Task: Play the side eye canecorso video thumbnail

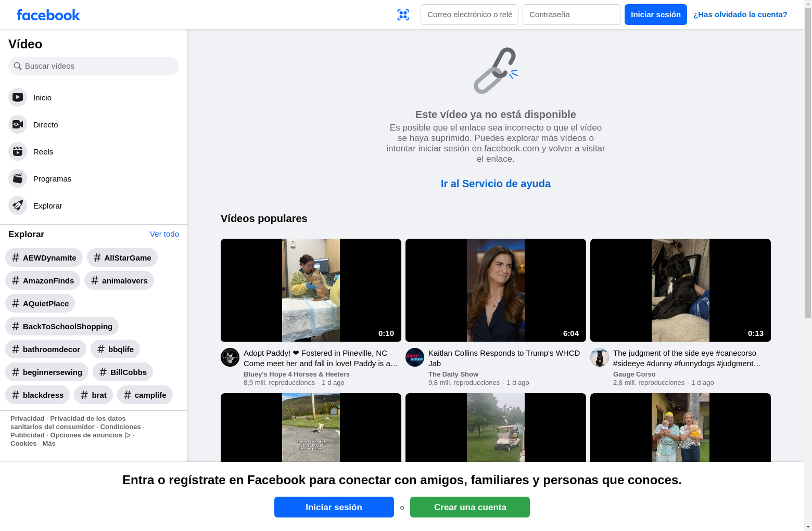Action: [x=680, y=290]
